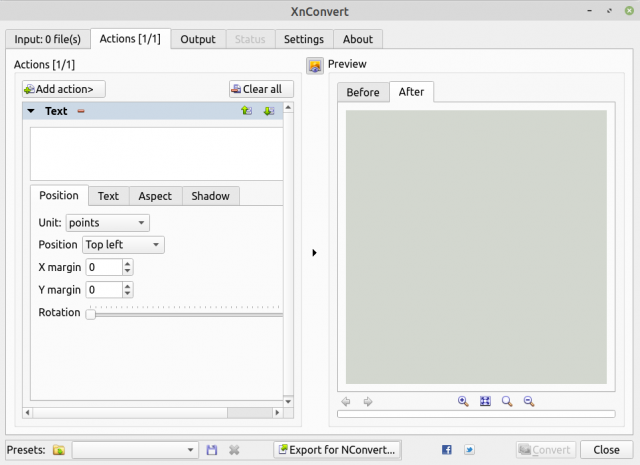Open the Presets combo box
The width and height of the screenshot is (640, 465).
click(135, 450)
